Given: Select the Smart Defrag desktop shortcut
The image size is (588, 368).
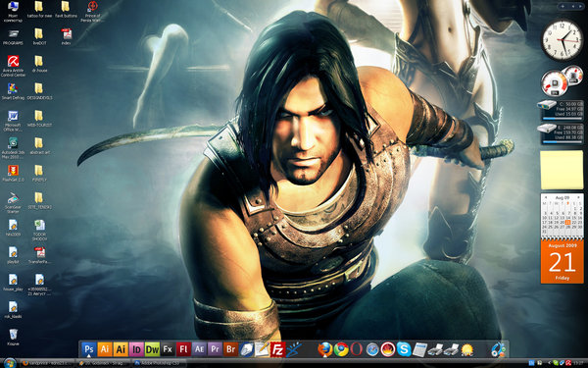Looking at the screenshot, I should [x=13, y=91].
